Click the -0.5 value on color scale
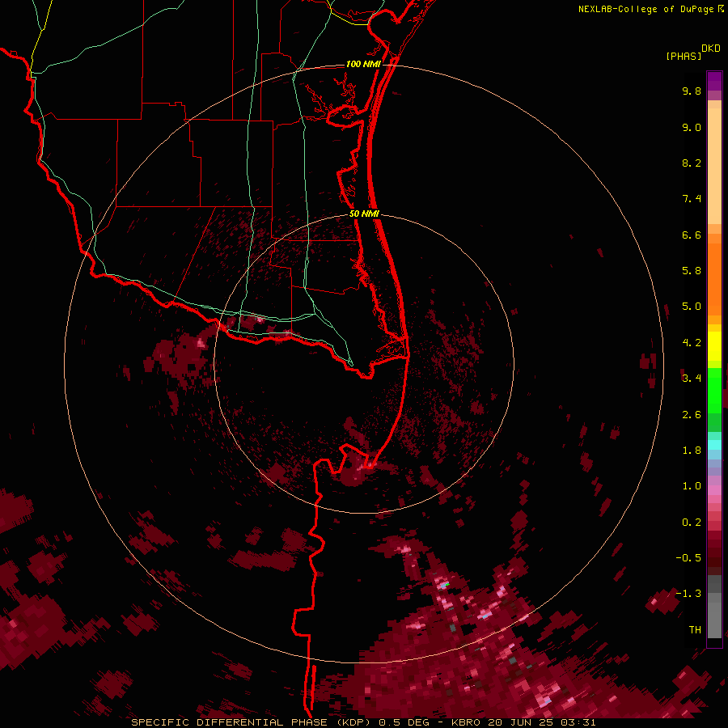728x728 pixels. (x=688, y=558)
